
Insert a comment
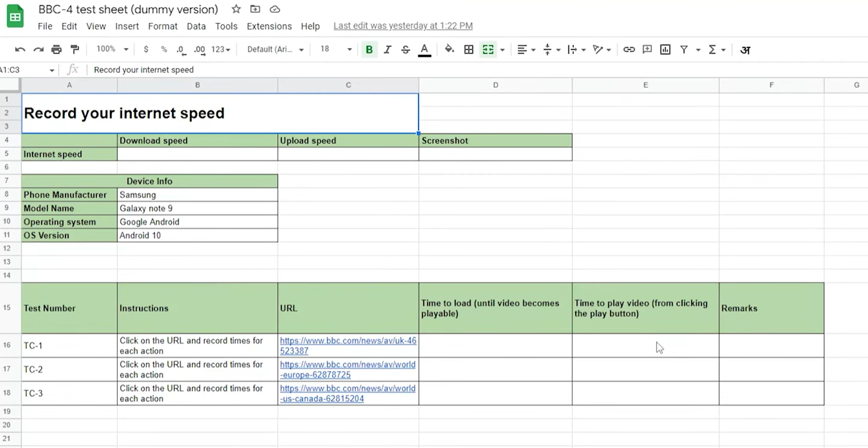click(x=647, y=49)
